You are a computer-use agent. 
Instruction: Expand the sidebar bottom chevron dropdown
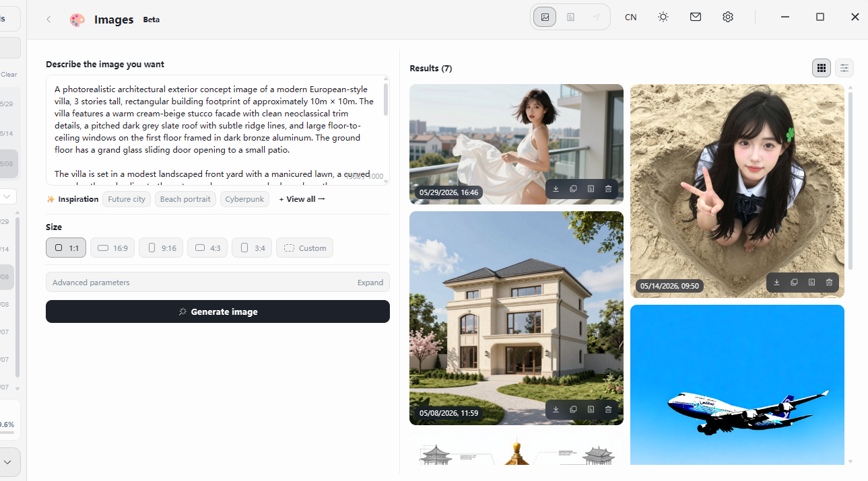8,462
